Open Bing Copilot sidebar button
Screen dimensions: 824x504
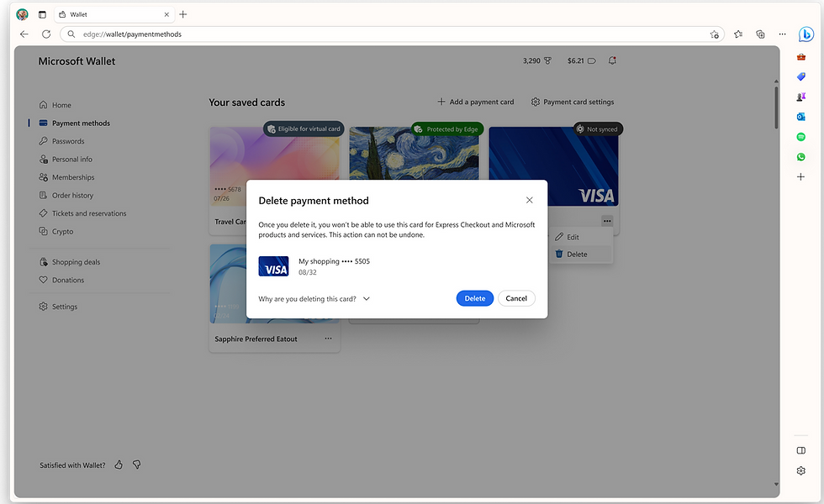[806, 34]
